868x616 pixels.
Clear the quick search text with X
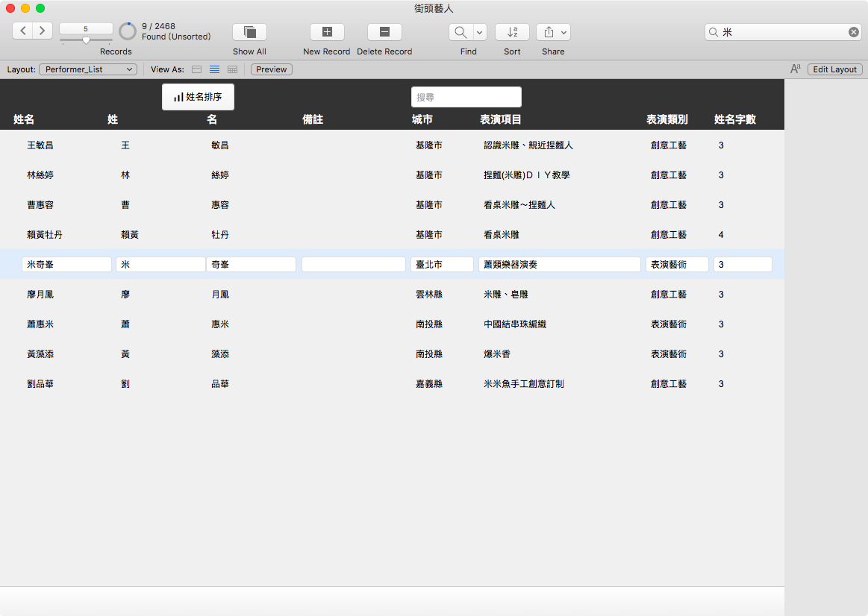click(x=854, y=32)
